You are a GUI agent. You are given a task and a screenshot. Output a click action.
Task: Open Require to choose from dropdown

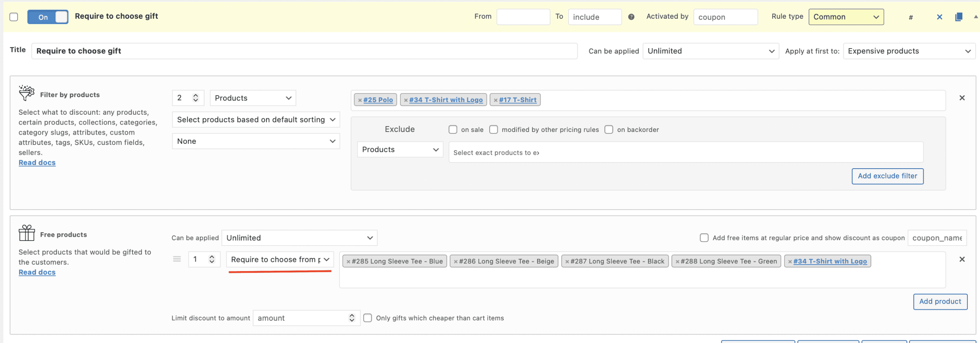pyautogui.click(x=280, y=259)
